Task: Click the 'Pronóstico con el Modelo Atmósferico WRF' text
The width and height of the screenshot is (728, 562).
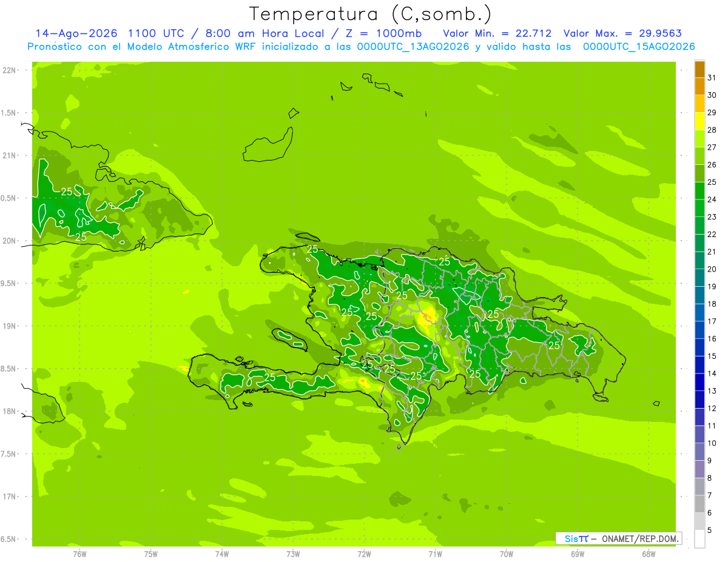Action: (x=142, y=47)
